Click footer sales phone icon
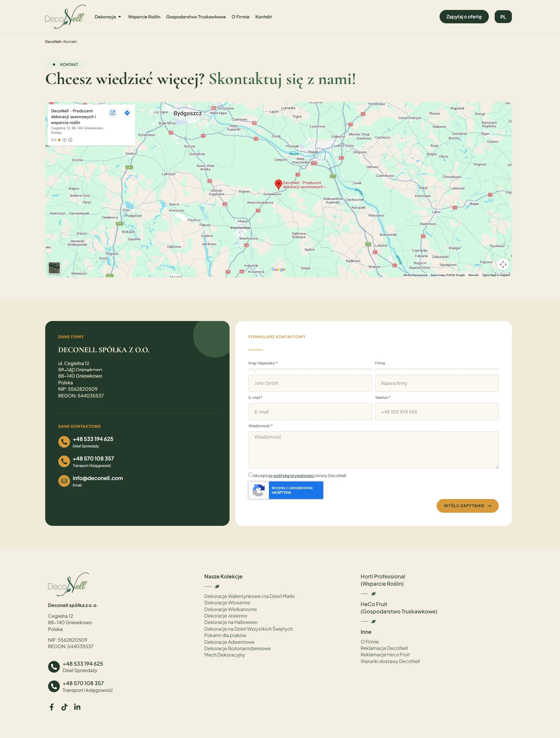 54,667
